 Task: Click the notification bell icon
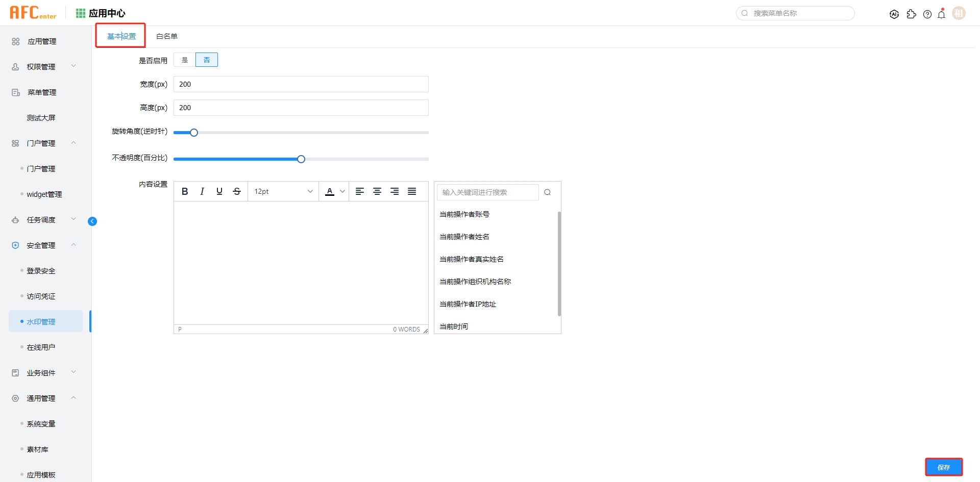942,14
